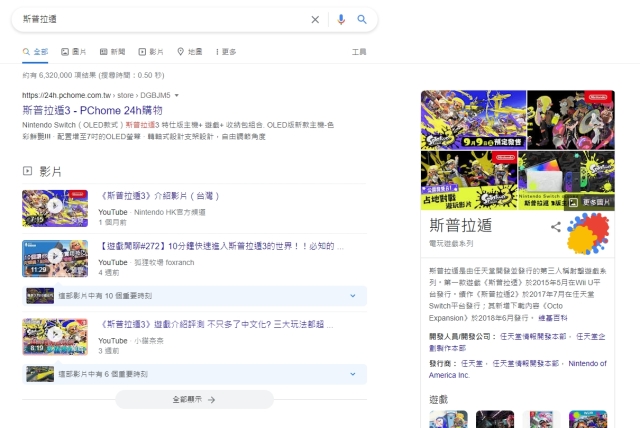
Task: Click the 全部顯示 (show all) button
Action: [x=194, y=399]
